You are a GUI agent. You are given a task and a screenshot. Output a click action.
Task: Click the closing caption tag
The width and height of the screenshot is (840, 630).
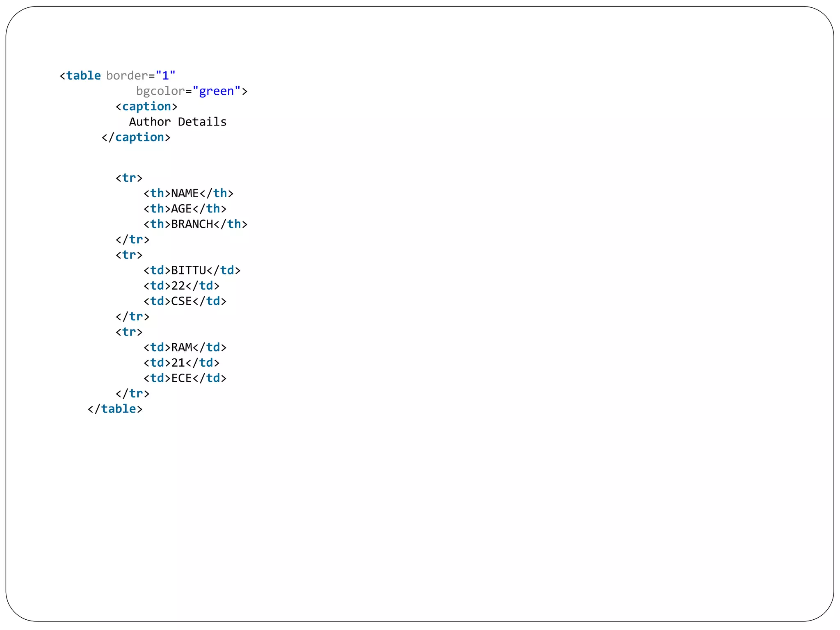click(x=136, y=137)
